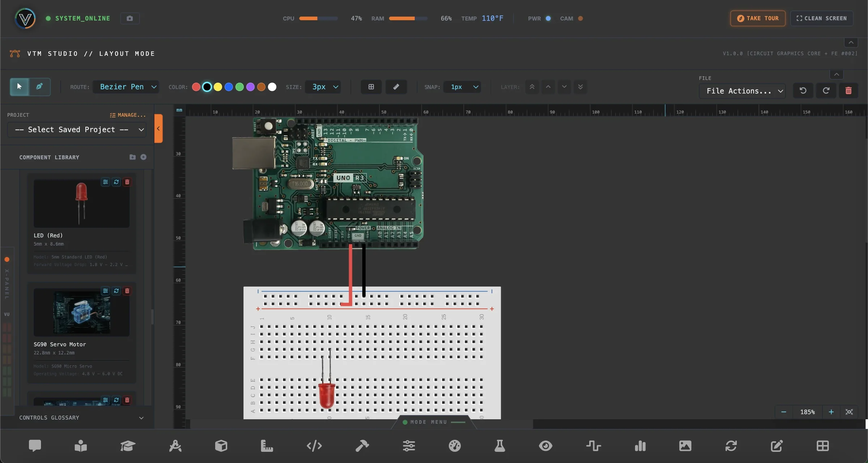Viewport: 868px width, 463px height.
Task: Open the Select Saved Project dropdown
Action: [x=77, y=130]
